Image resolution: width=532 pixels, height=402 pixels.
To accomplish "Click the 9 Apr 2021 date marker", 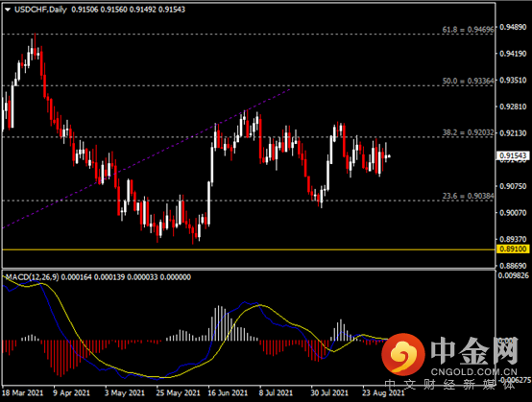I will [x=72, y=393].
